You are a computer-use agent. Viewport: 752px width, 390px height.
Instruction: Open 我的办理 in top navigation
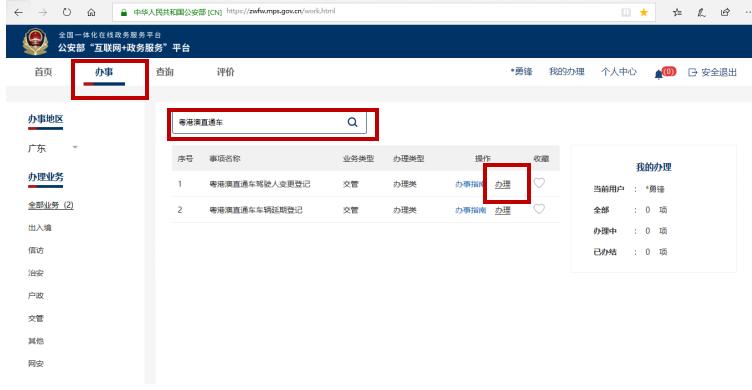[x=566, y=72]
